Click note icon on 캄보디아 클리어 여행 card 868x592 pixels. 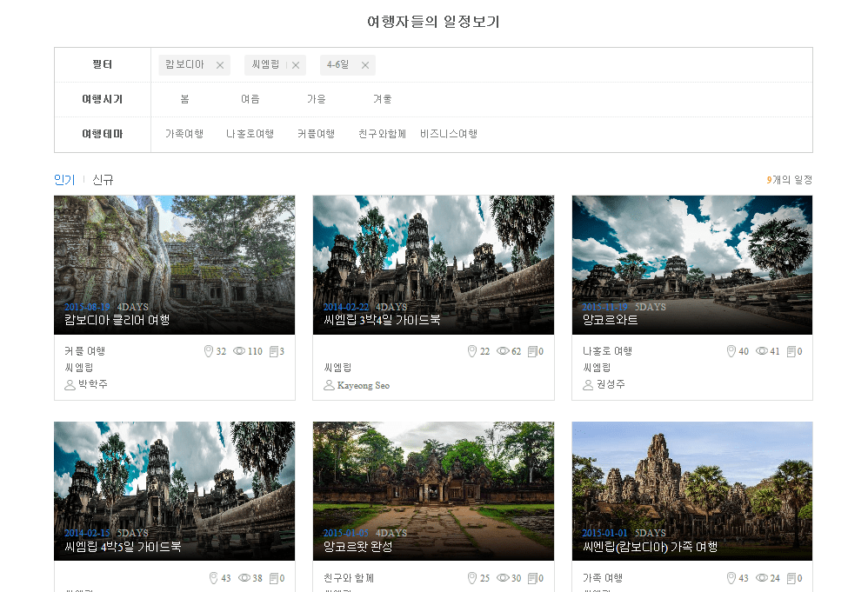(273, 351)
